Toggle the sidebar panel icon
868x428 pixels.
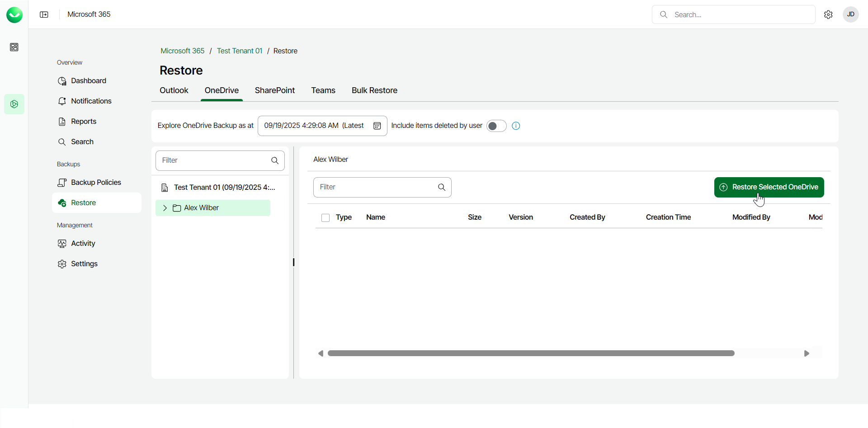point(44,14)
